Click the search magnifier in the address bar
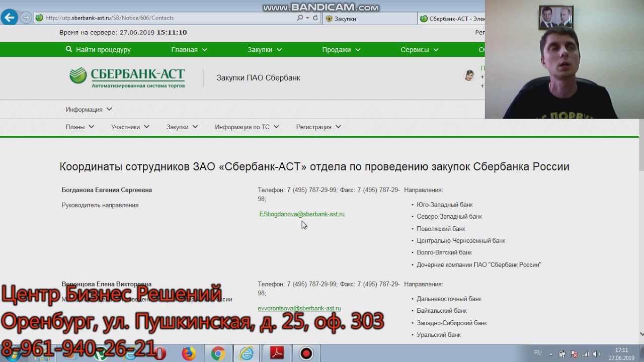 tap(300, 18)
